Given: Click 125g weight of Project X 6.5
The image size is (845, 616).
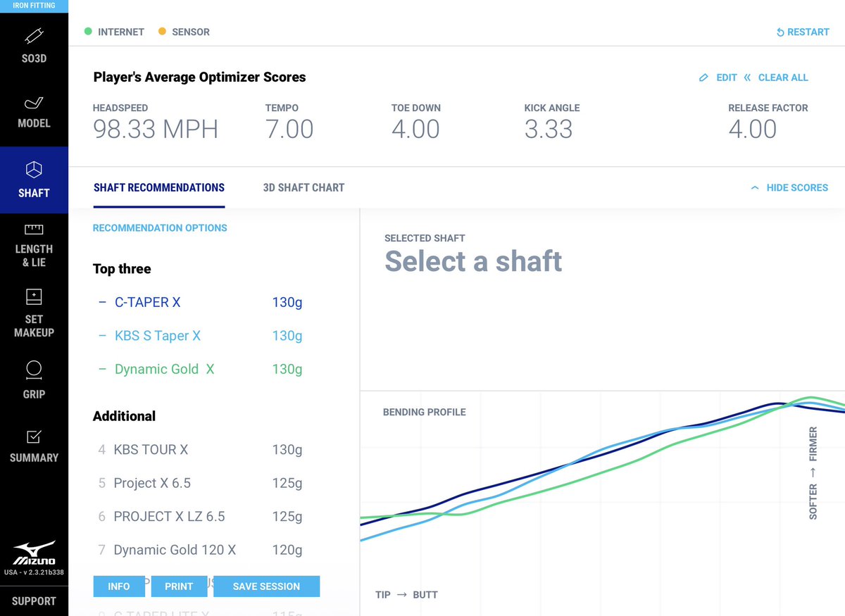Looking at the screenshot, I should tap(287, 483).
